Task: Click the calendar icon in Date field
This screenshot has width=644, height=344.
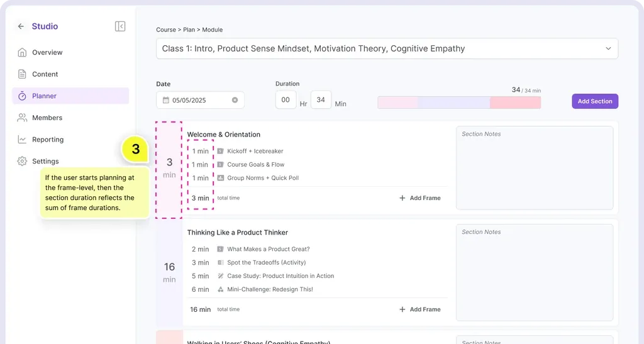Action: pos(166,100)
